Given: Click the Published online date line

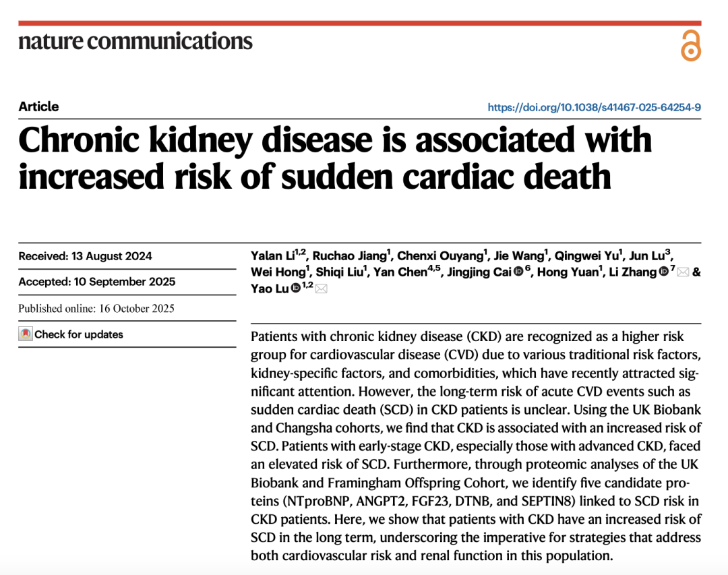Looking at the screenshot, I should point(96,309).
